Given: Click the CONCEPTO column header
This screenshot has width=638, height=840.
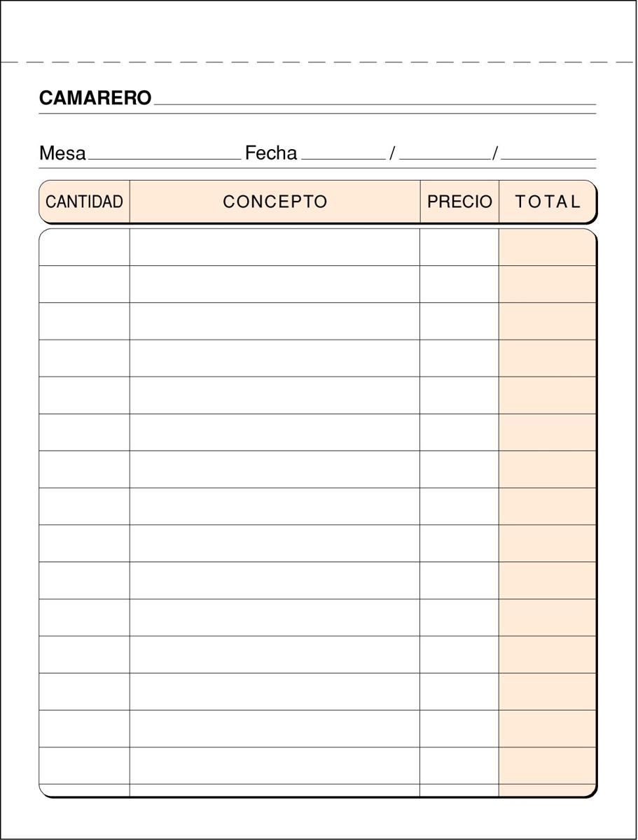Looking at the screenshot, I should coord(275,202).
